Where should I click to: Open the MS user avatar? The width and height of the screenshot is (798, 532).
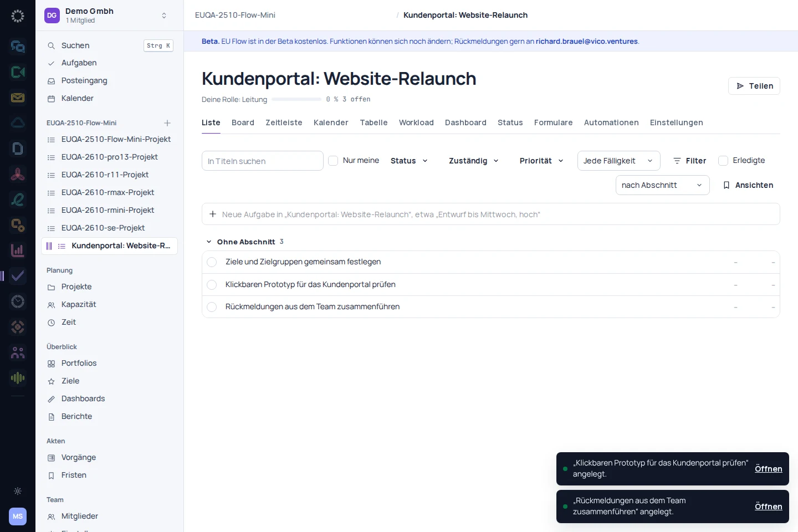tap(18, 516)
